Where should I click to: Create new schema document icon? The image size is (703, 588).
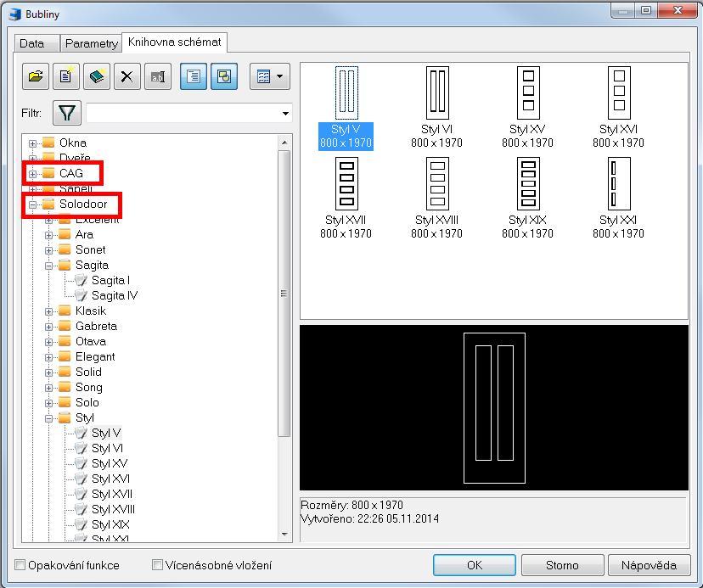tap(66, 76)
